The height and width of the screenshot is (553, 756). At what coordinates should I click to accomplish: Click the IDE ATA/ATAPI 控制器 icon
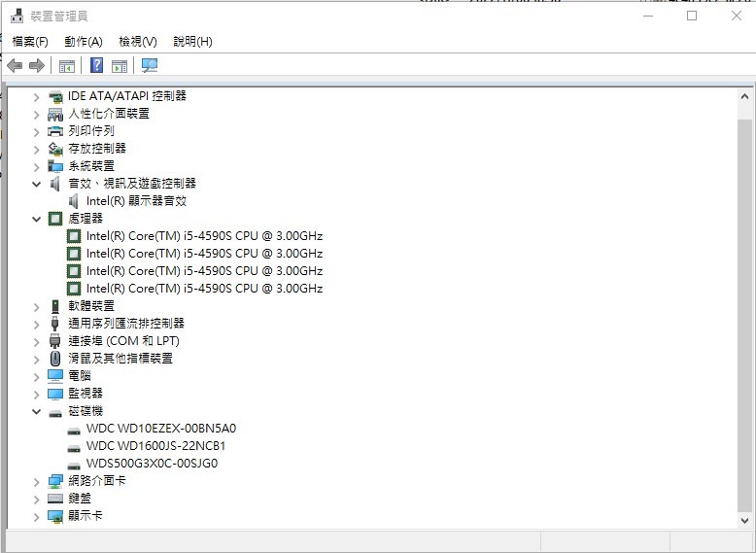55,96
